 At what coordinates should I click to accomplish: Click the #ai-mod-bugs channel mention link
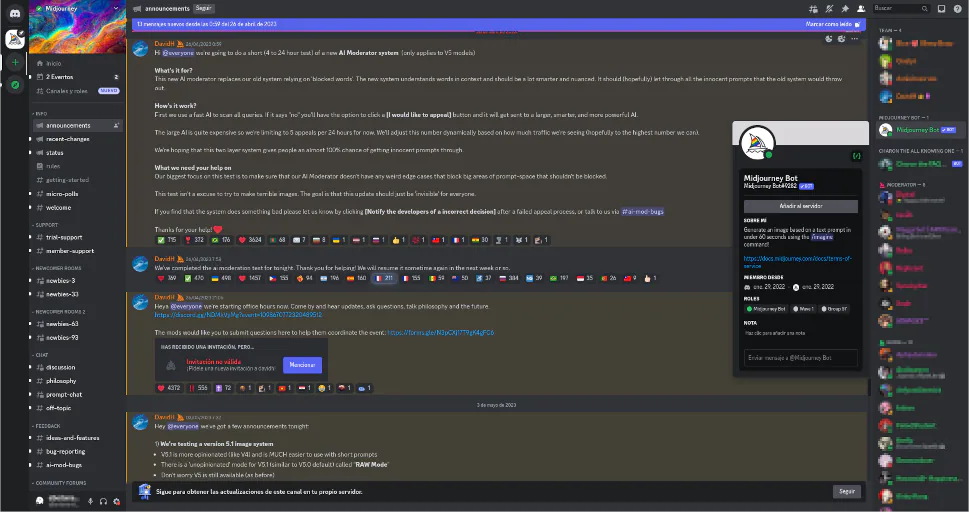[643, 211]
